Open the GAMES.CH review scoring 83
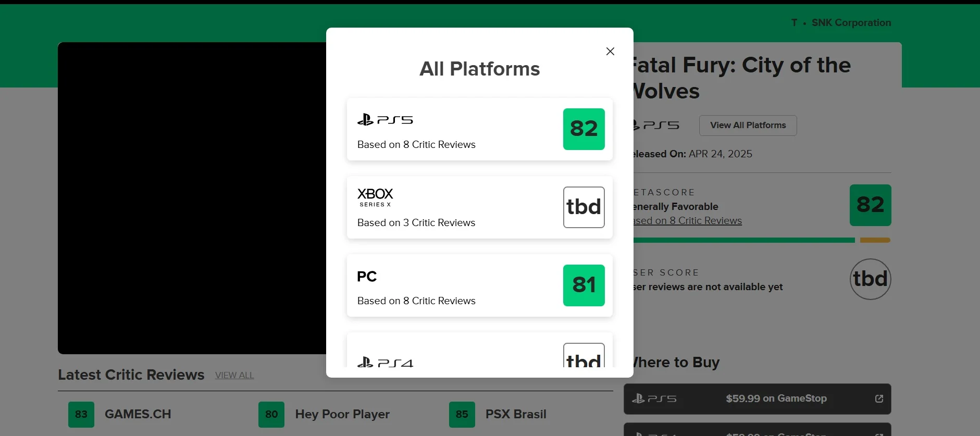 138,414
